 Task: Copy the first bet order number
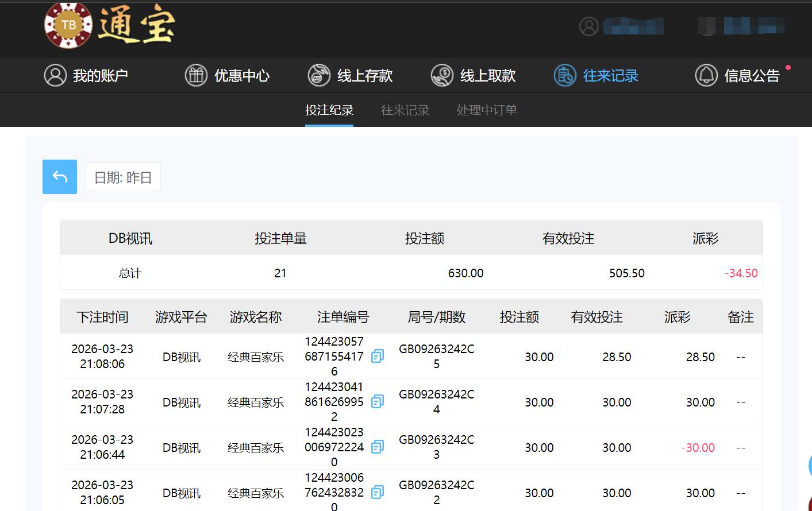click(377, 356)
